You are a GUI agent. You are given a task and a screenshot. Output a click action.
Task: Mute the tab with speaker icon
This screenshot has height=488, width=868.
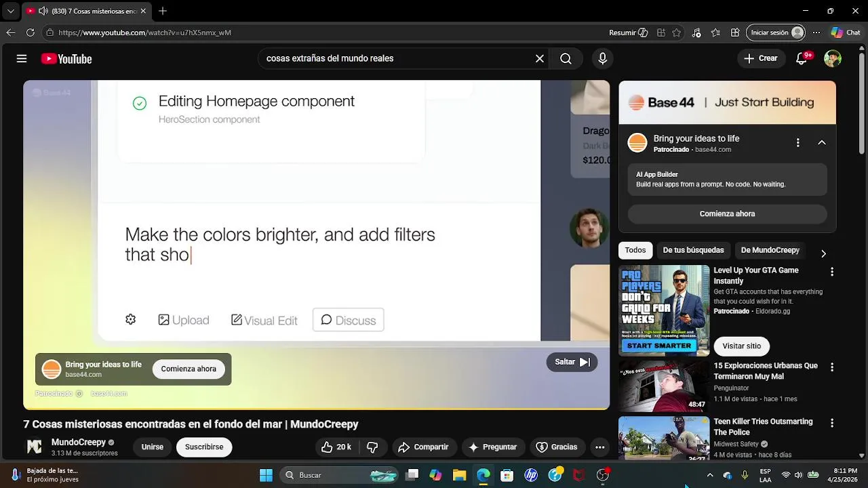(43, 11)
